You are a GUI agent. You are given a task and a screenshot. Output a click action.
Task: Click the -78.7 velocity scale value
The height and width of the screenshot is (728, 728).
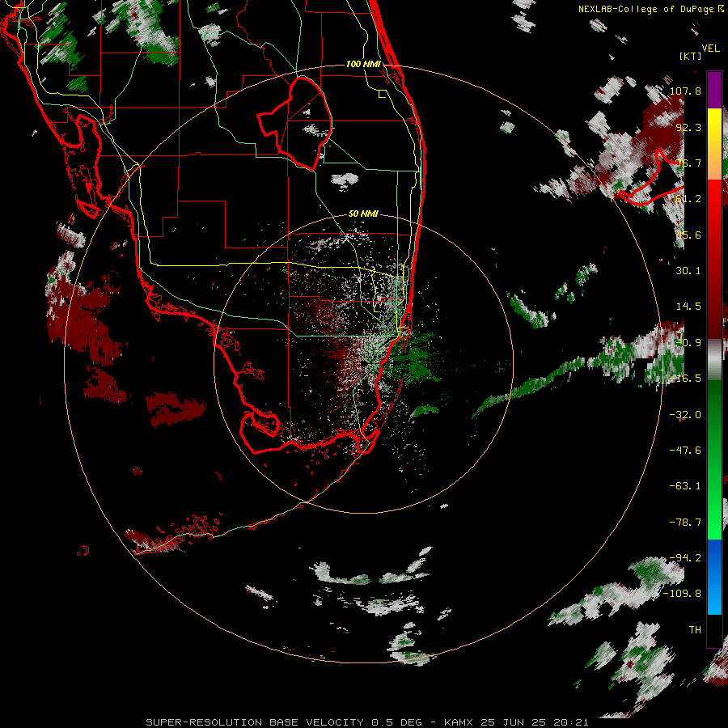[x=685, y=523]
